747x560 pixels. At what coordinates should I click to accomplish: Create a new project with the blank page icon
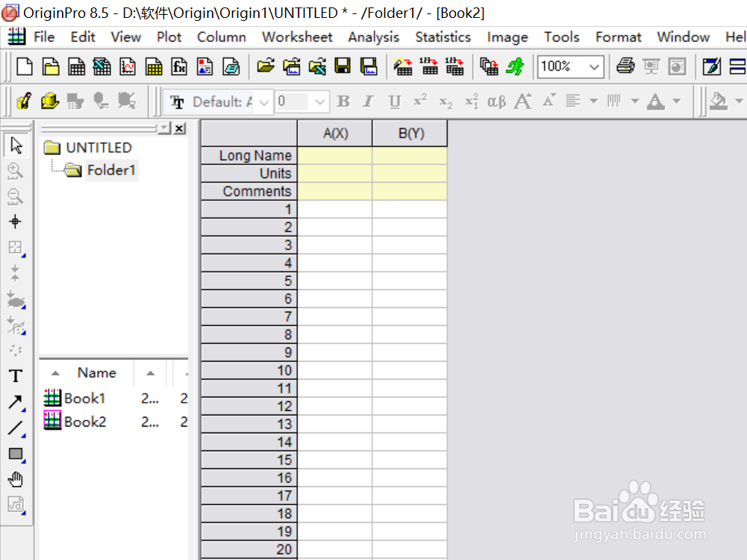point(25,66)
